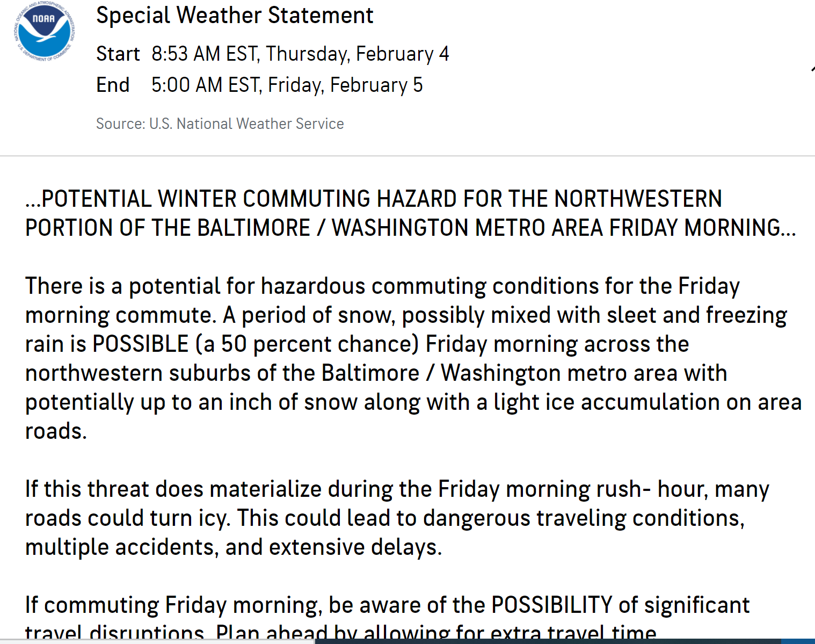Image resolution: width=815 pixels, height=644 pixels.
Task: Click the End label
Action: (x=113, y=85)
